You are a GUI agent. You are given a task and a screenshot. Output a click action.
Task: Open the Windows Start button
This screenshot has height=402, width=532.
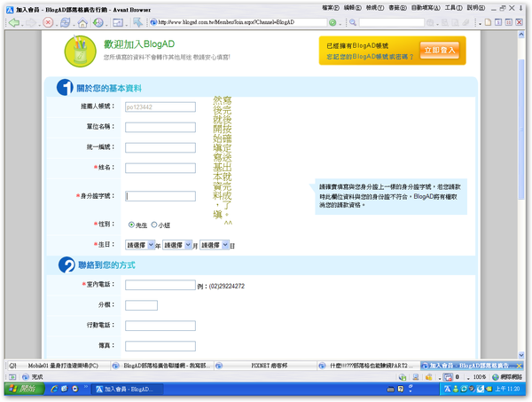click(24, 389)
